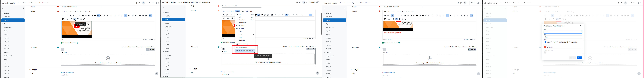Image resolution: width=644 pixels, height=78 pixels.
Task: Click Italic icon in the red-text panel
Action: click(395, 16)
